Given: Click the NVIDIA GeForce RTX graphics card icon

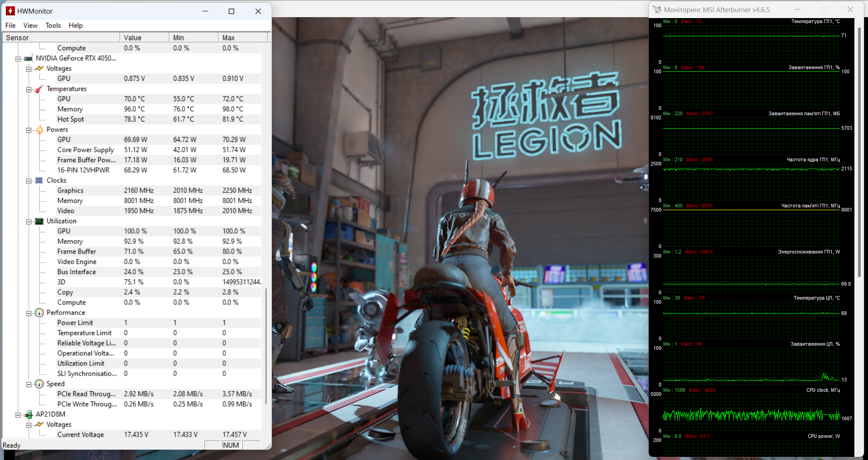Looking at the screenshot, I should coord(28,58).
